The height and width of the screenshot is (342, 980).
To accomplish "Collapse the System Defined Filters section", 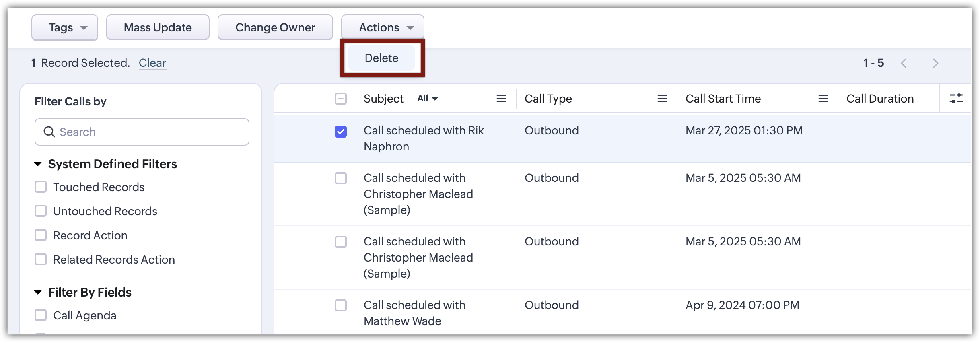I will pos(38,164).
